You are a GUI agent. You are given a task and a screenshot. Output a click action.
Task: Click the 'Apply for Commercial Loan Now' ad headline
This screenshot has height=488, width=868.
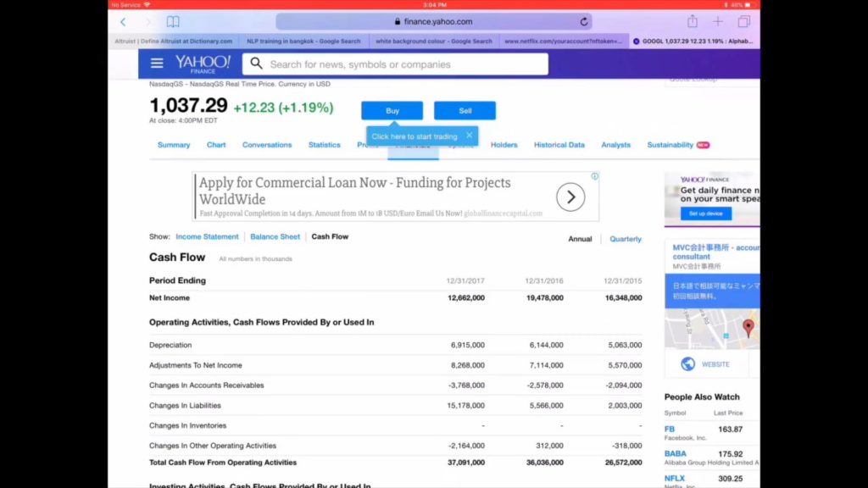[x=355, y=191]
